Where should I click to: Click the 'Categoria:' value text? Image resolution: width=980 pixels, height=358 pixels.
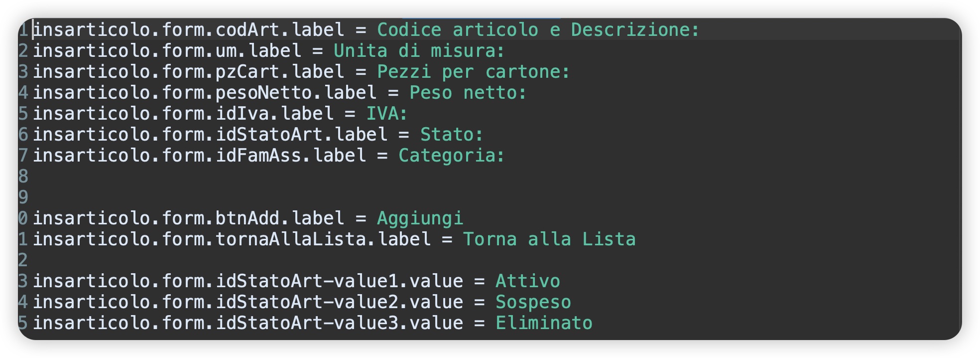click(x=452, y=156)
